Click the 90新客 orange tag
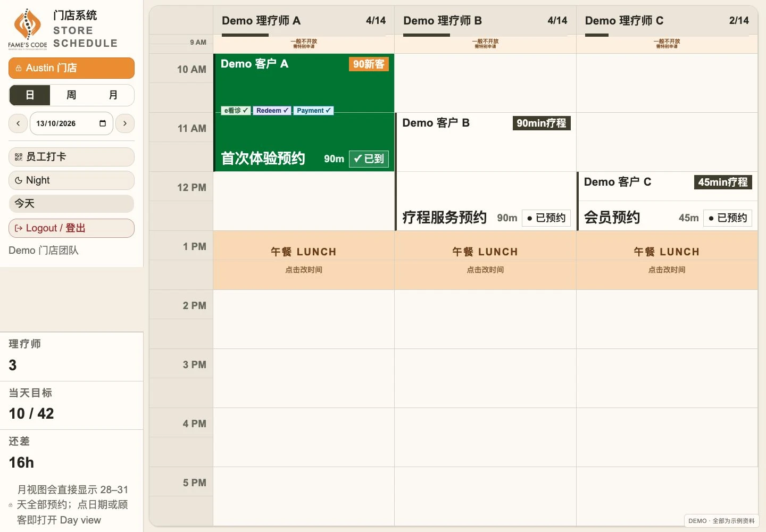 [369, 64]
